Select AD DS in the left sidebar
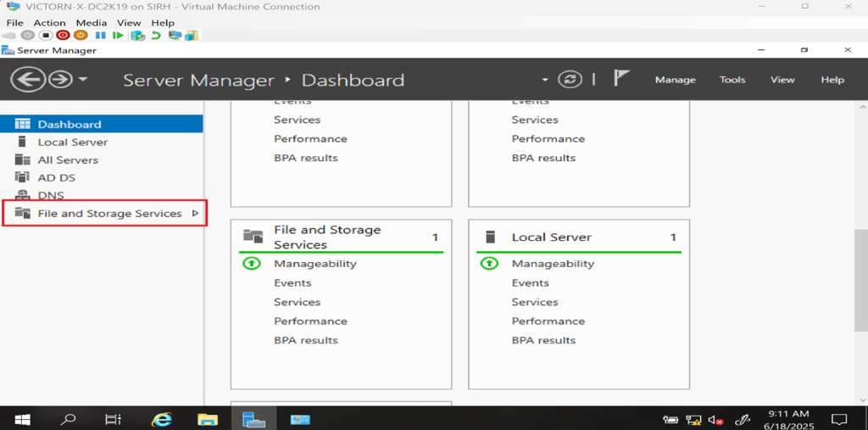 tap(56, 178)
